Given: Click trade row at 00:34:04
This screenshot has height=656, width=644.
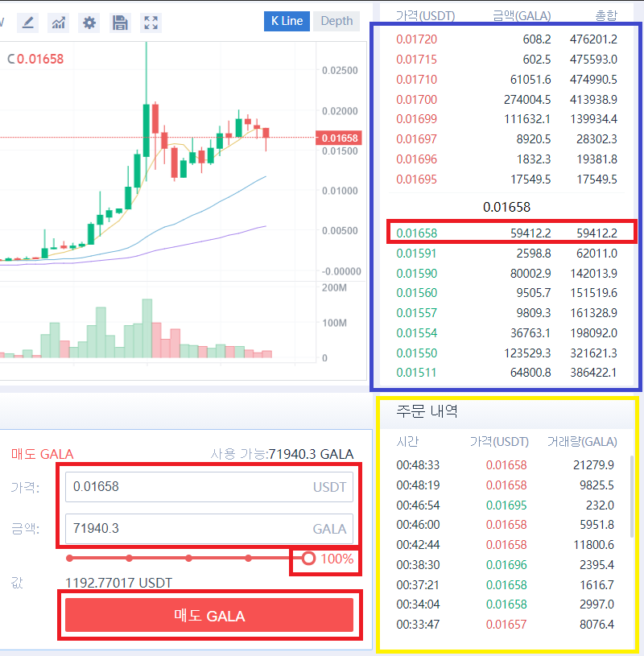Looking at the screenshot, I should tap(506, 604).
